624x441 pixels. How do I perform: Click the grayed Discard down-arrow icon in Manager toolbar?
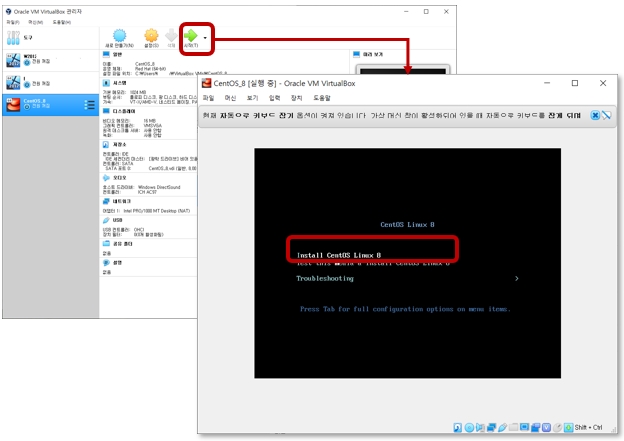(171, 35)
